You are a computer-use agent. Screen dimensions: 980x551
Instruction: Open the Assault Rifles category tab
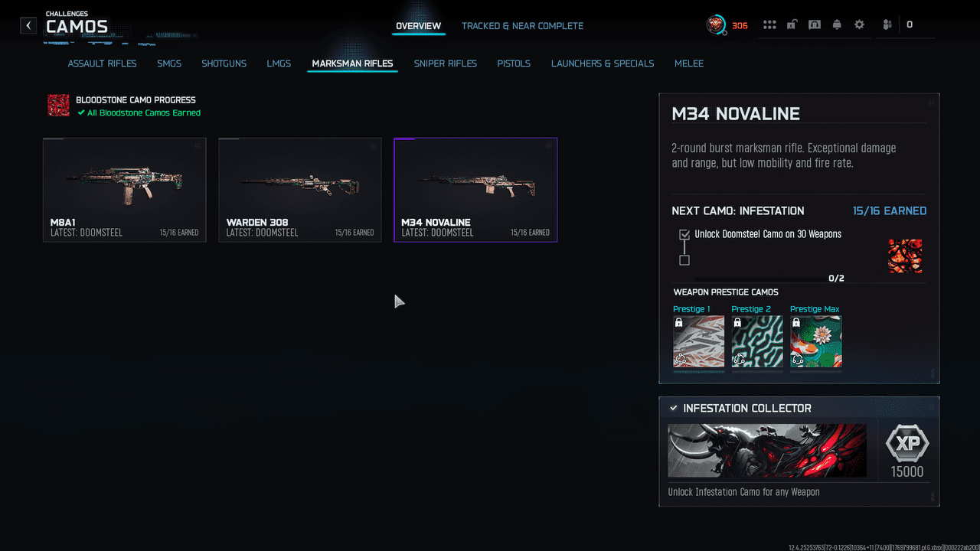coord(102,64)
